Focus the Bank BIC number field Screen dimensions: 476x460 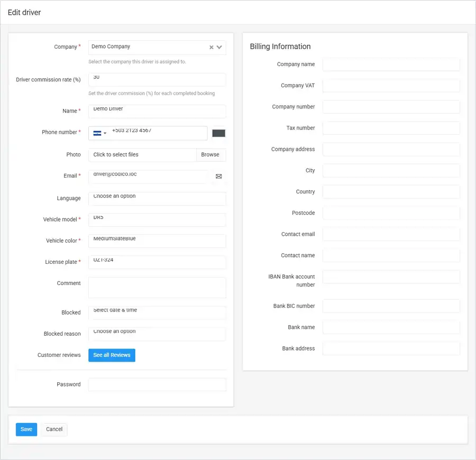click(x=391, y=306)
